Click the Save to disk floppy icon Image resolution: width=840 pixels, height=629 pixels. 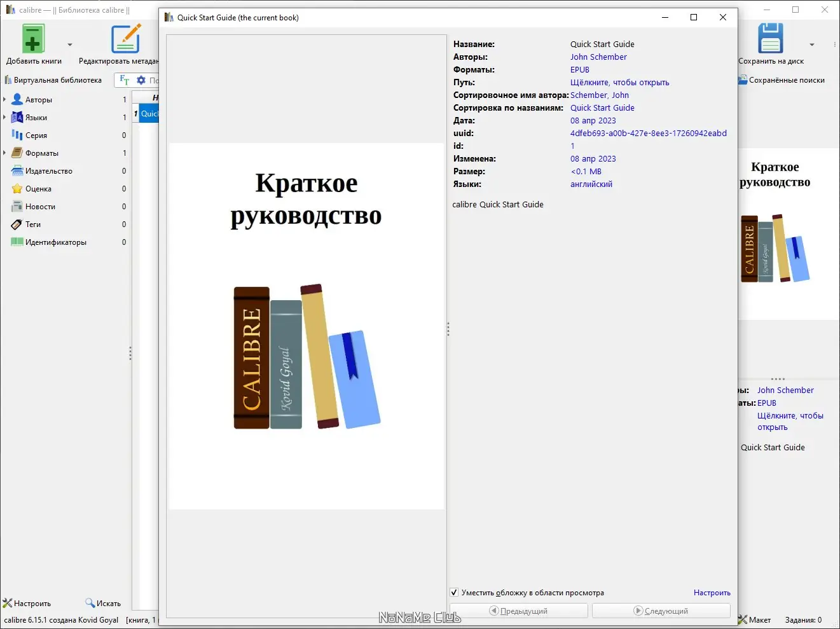point(770,39)
